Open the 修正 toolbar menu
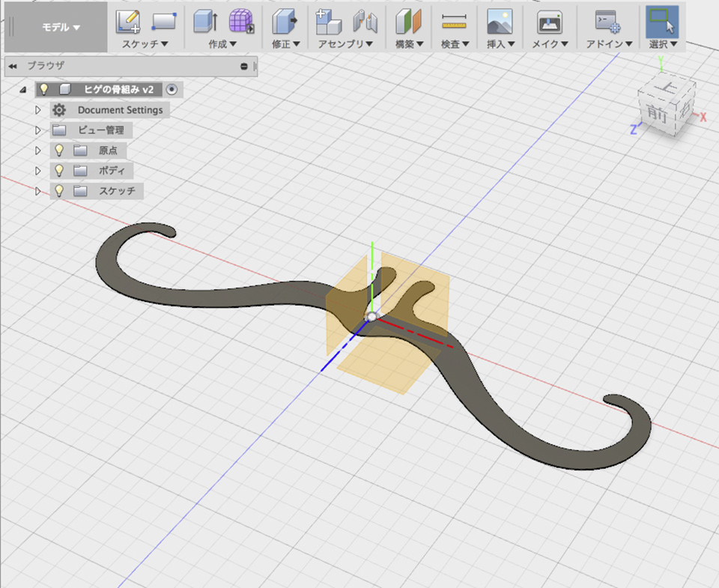Viewport: 719px width, 588px height. 285,44
